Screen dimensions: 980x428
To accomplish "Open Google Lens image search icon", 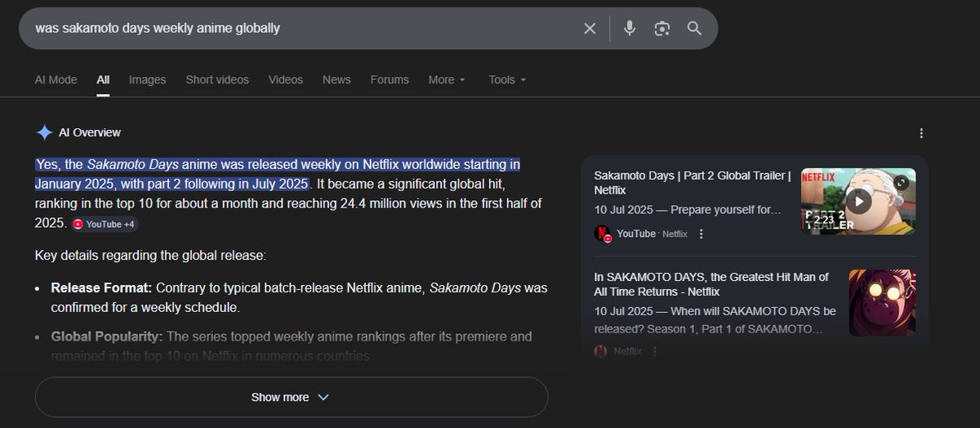I will (662, 29).
